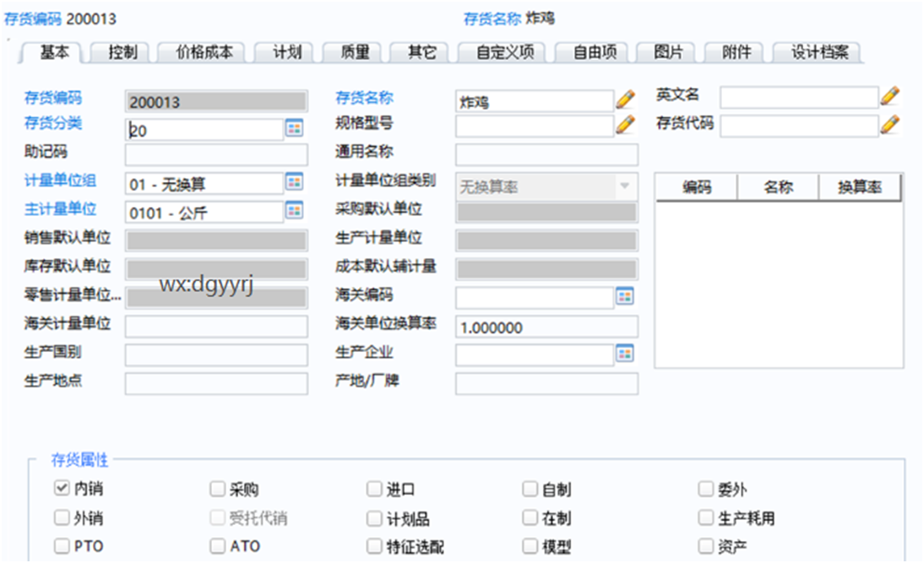
Task: Open the 图片 tab
Action: point(669,51)
